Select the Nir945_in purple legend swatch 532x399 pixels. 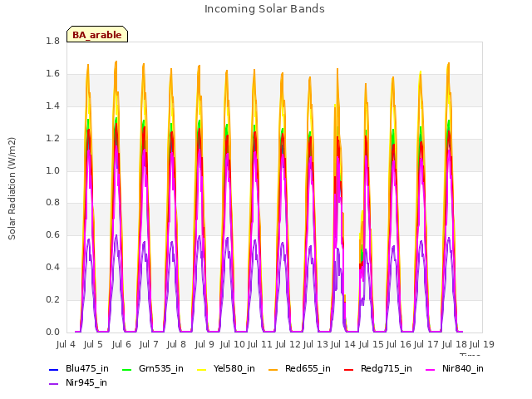click(x=53, y=384)
